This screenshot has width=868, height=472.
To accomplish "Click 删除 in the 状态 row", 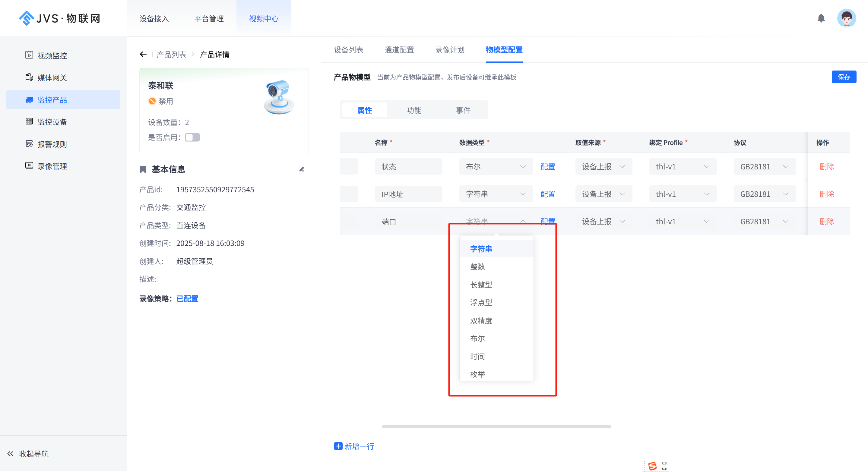I will pyautogui.click(x=827, y=167).
